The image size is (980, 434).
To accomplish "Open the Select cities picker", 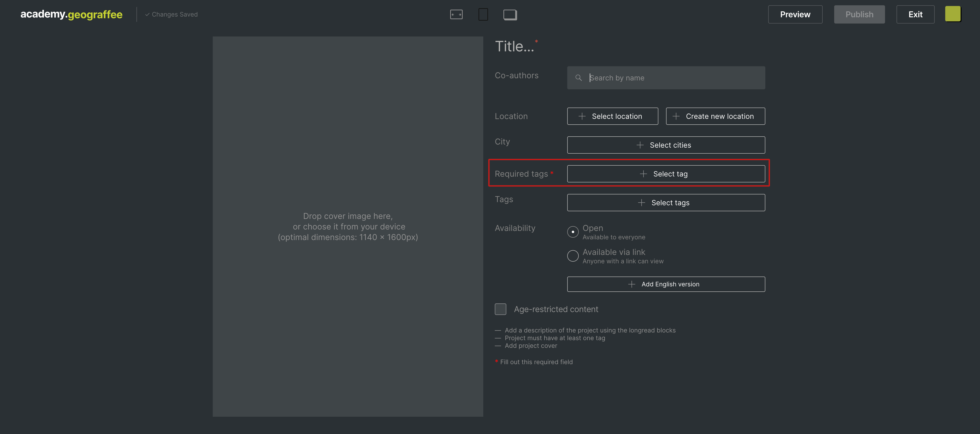I will pyautogui.click(x=666, y=145).
